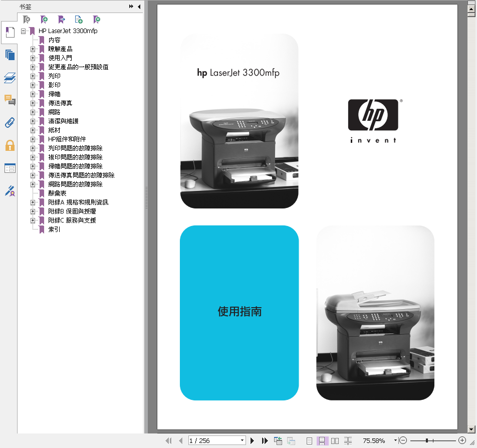Screen dimensions: 477x448
Task: Select the 傳送傳真問題的故障排除 bookmark
Action: [81, 175]
